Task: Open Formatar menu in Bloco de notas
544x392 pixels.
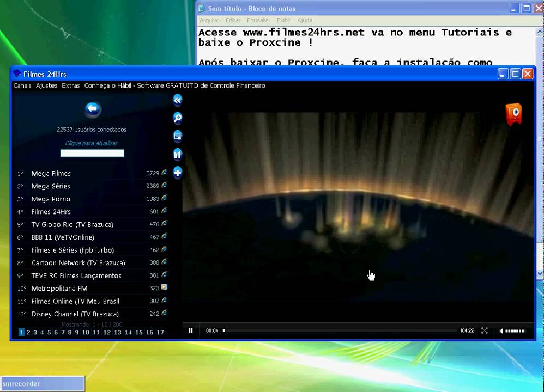Action: [258, 21]
